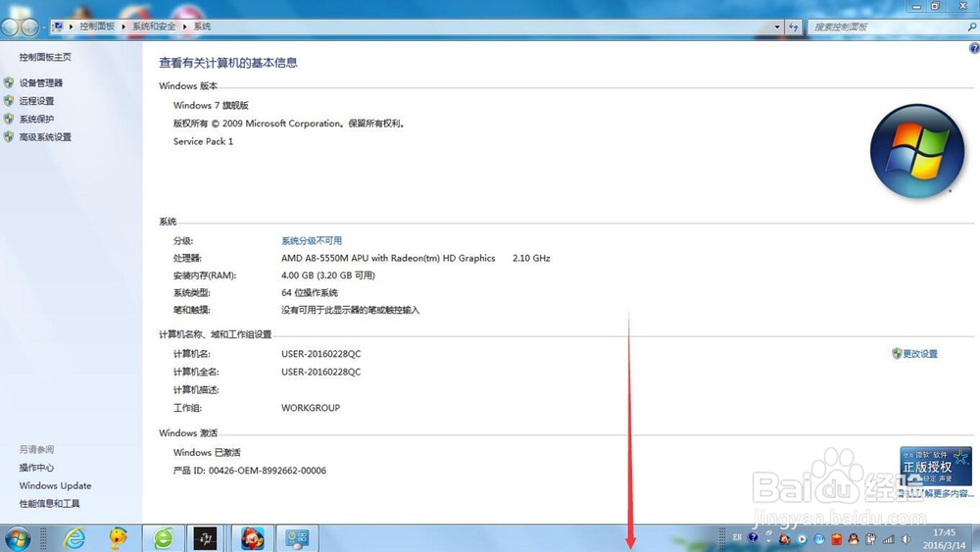This screenshot has width=980, height=552.
Task: Click the red gift box tray icon
Action: point(836,539)
